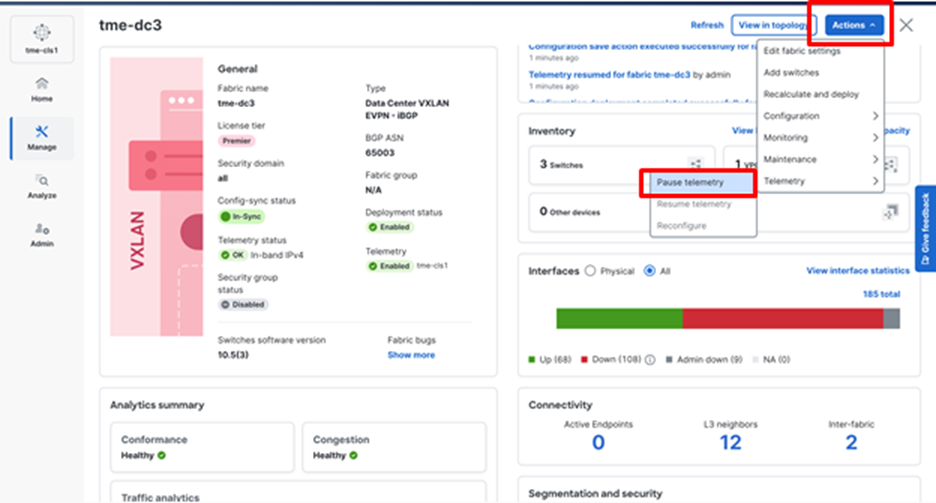Screen dimensions: 936x503
Task: Click the NA (0) legend entry
Action: [771, 360]
